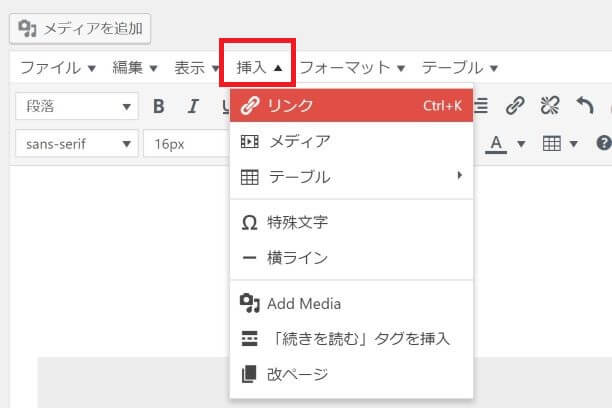Open the ファイル menu
This screenshot has width=612, height=408.
pos(58,68)
